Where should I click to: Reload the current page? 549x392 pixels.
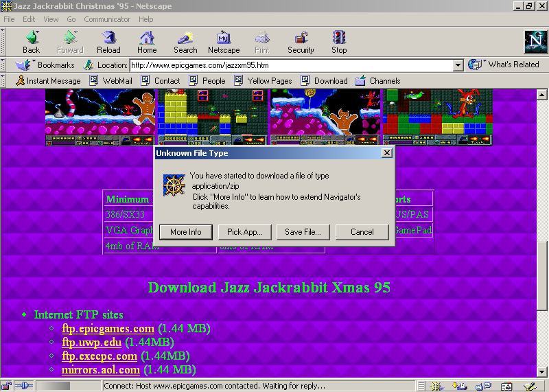point(108,42)
